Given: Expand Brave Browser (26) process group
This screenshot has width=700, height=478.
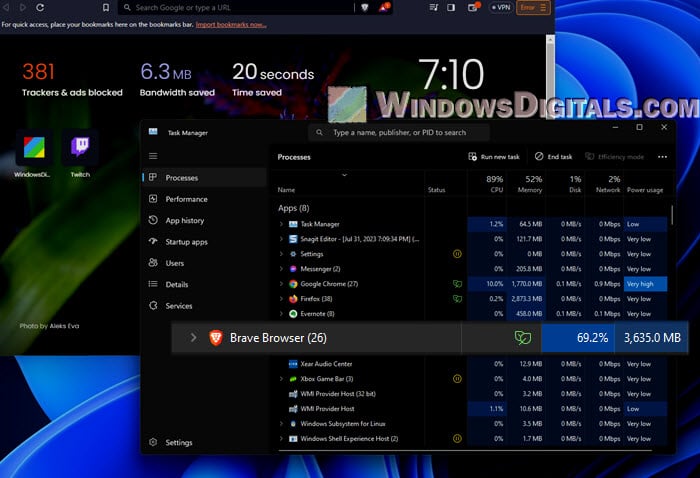Looking at the screenshot, I should (x=193, y=338).
